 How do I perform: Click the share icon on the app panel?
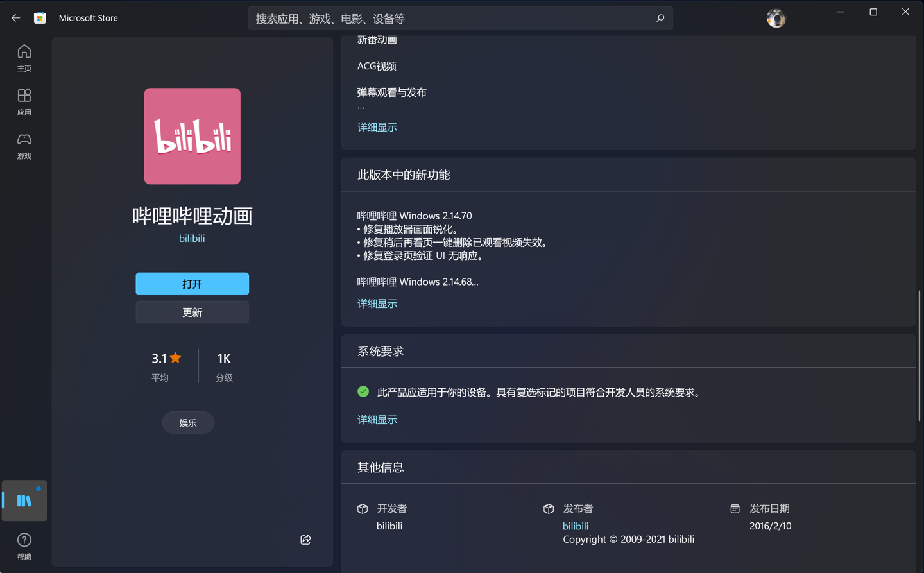point(305,540)
